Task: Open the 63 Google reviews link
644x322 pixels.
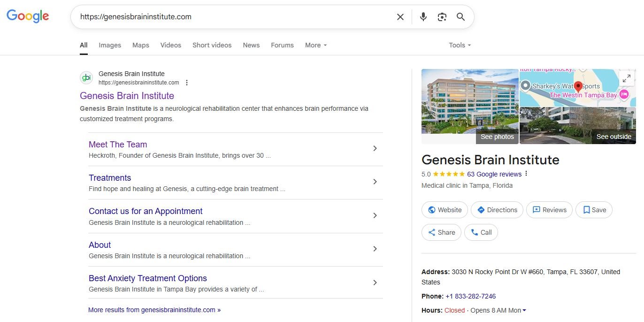Action: [x=494, y=174]
